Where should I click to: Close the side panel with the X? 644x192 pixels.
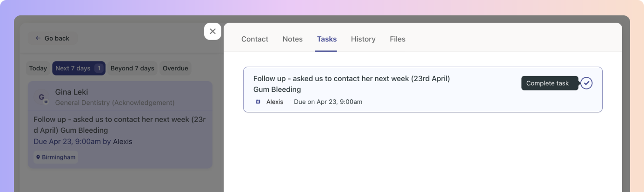[x=212, y=31]
